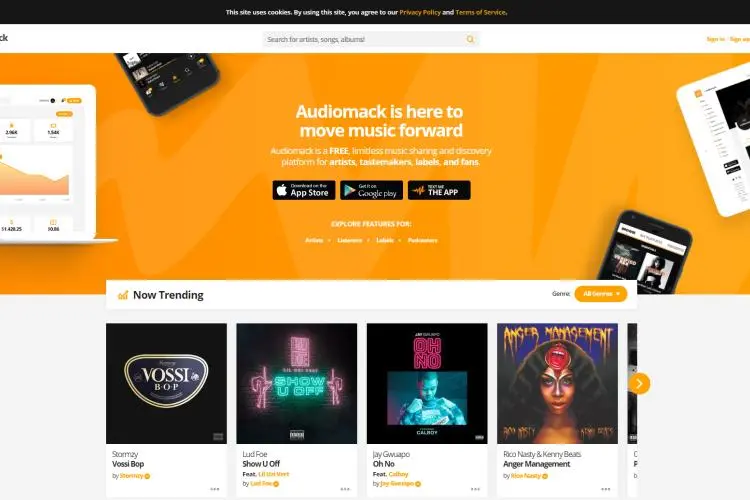Click the Text Me The App badge
The height and width of the screenshot is (500, 750).
pos(439,190)
